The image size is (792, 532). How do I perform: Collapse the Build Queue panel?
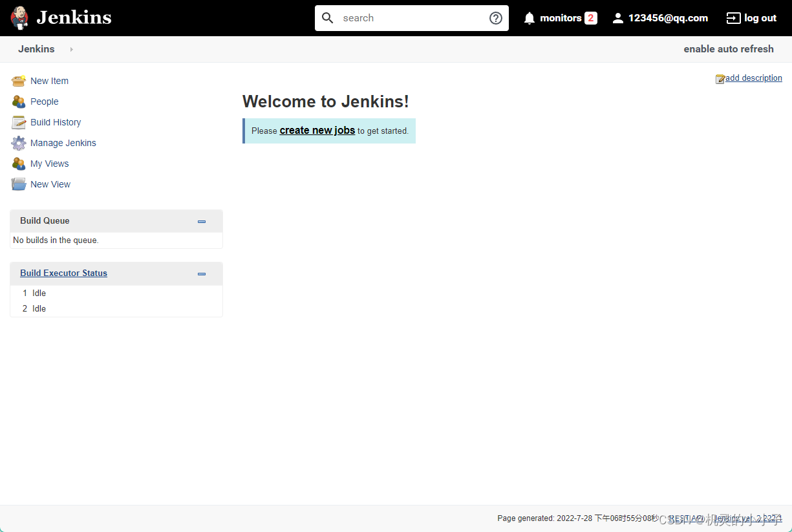pos(202,221)
